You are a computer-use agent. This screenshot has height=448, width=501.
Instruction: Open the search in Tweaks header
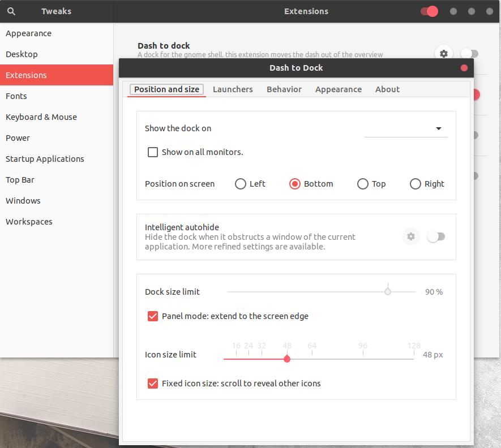tap(11, 11)
